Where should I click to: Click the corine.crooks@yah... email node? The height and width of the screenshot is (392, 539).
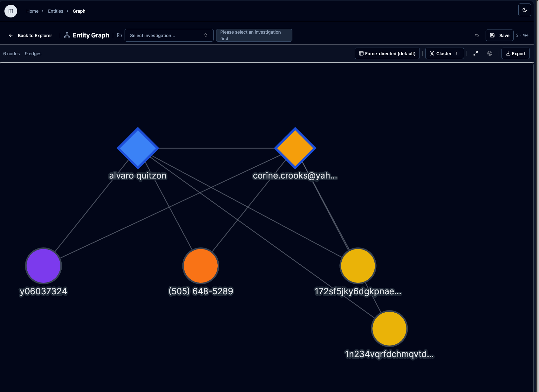(295, 148)
